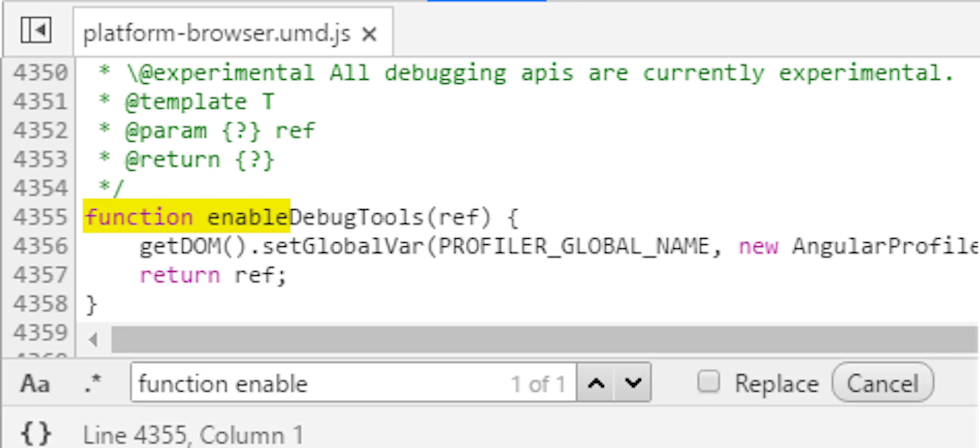Toggle the file navigator sidebar
The image size is (980, 448).
(x=36, y=30)
